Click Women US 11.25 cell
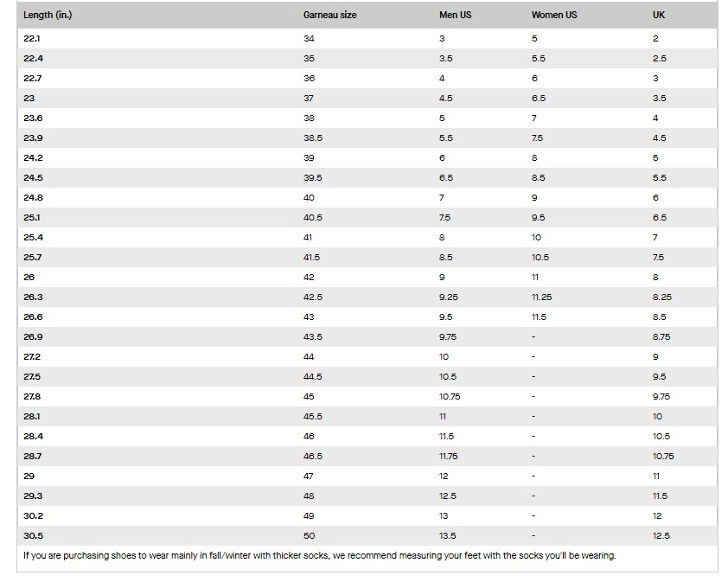728x582 pixels. pos(541,297)
